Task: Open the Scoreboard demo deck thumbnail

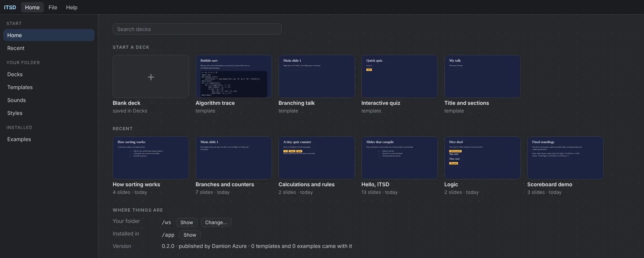Action: [566, 158]
